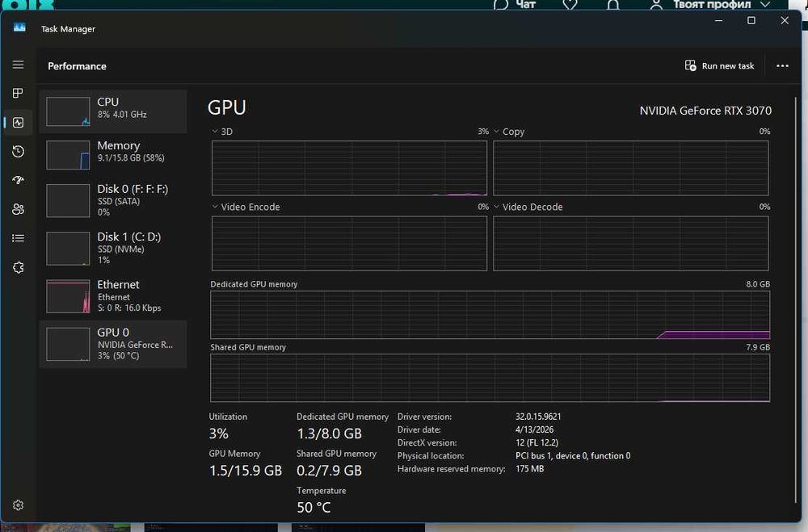Open the Details page list icon
This screenshot has height=532, width=808.
(18, 238)
